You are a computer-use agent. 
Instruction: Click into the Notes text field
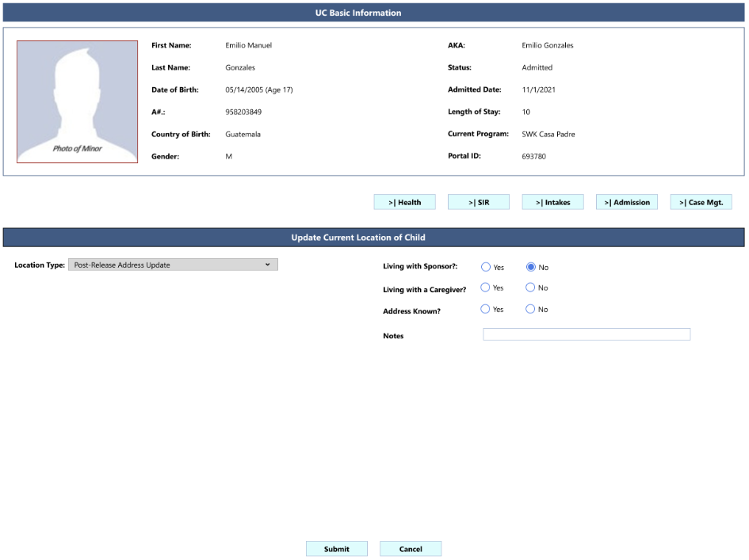587,335
